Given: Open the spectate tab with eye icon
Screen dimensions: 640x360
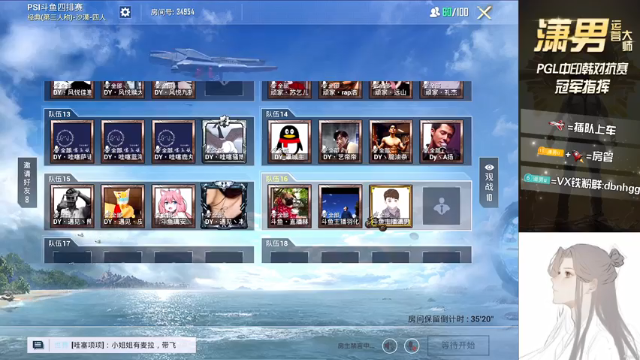Looking at the screenshot, I should pos(489,182).
